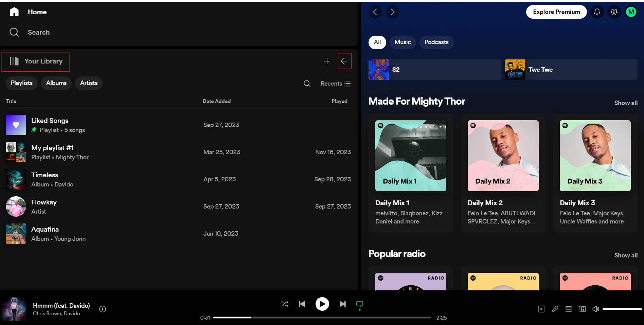The image size is (644, 325).
Task: Sort by the Date Added column header
Action: click(217, 101)
